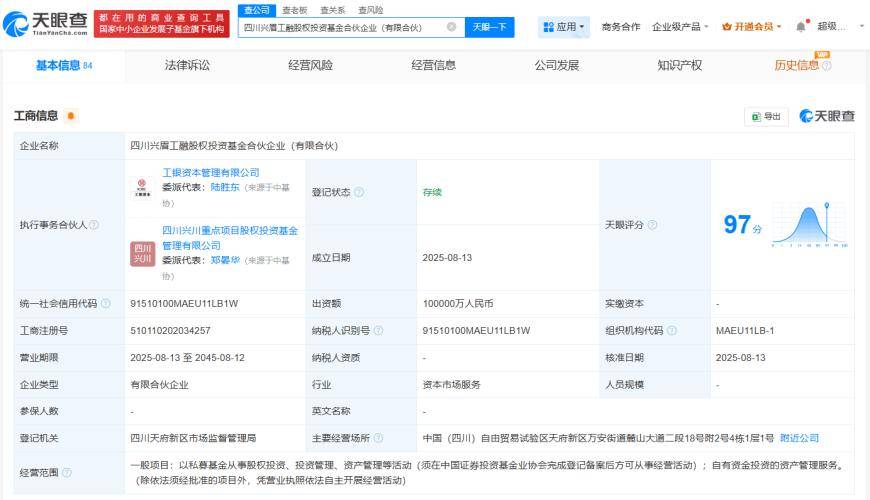Click the help icon beside 天眼评分
The width and height of the screenshot is (870, 500).
pyautogui.click(x=652, y=225)
